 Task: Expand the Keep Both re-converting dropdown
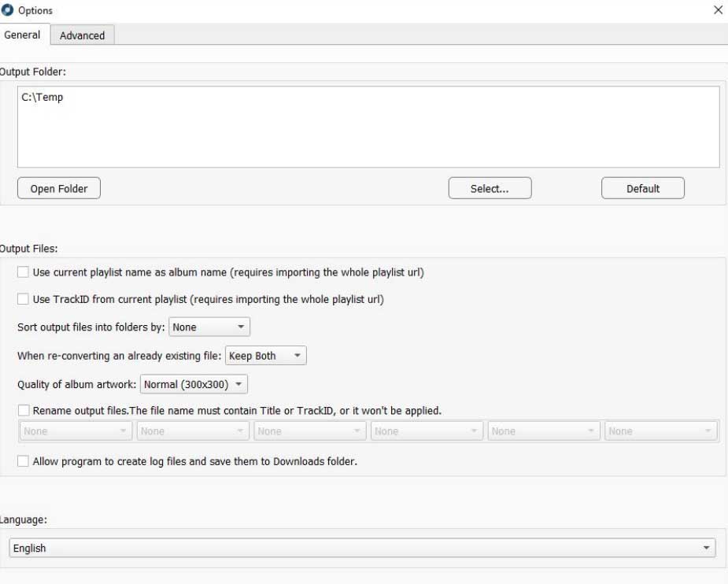pyautogui.click(x=265, y=356)
